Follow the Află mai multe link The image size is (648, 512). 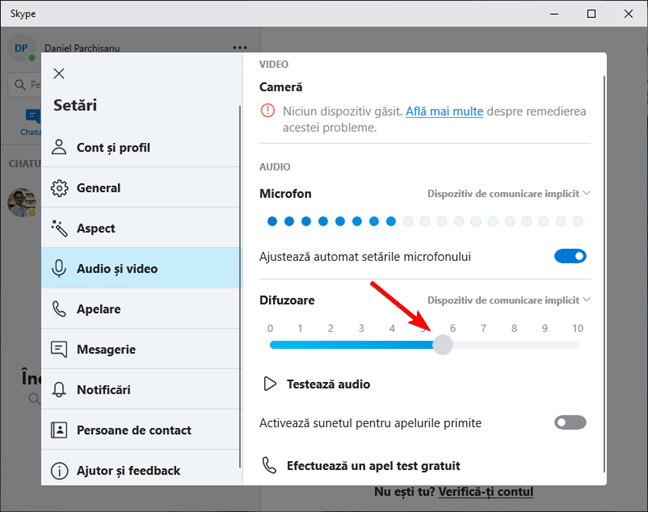[444, 111]
